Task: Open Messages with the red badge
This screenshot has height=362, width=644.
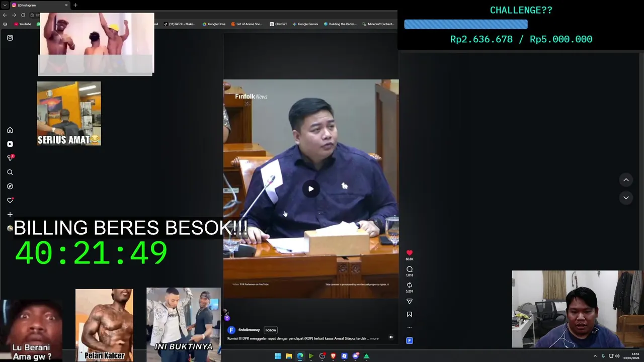Action: [10, 158]
